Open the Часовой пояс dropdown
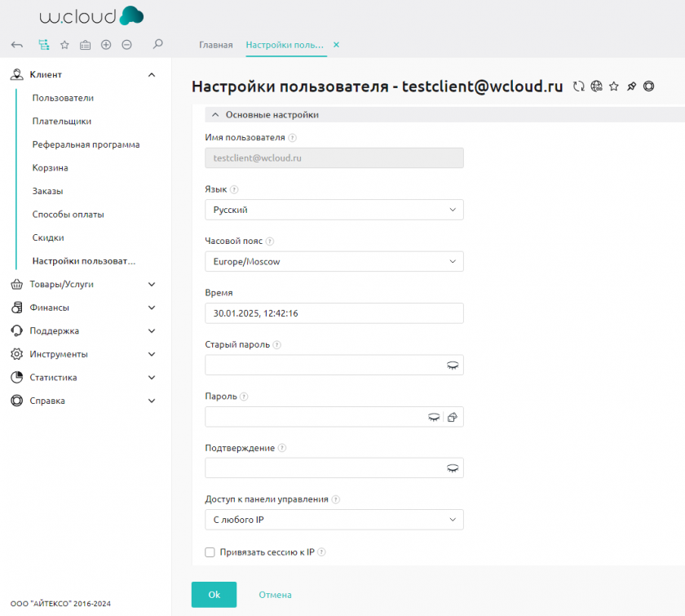 (x=334, y=262)
